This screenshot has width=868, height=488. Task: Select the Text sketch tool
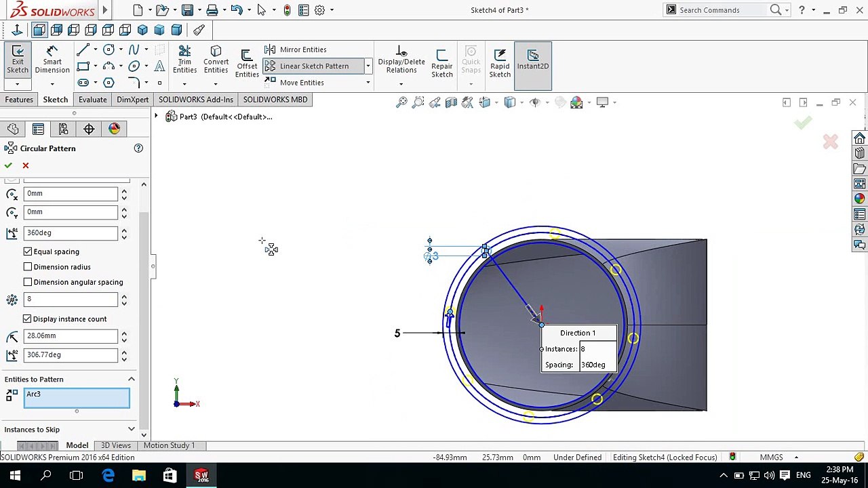159,66
